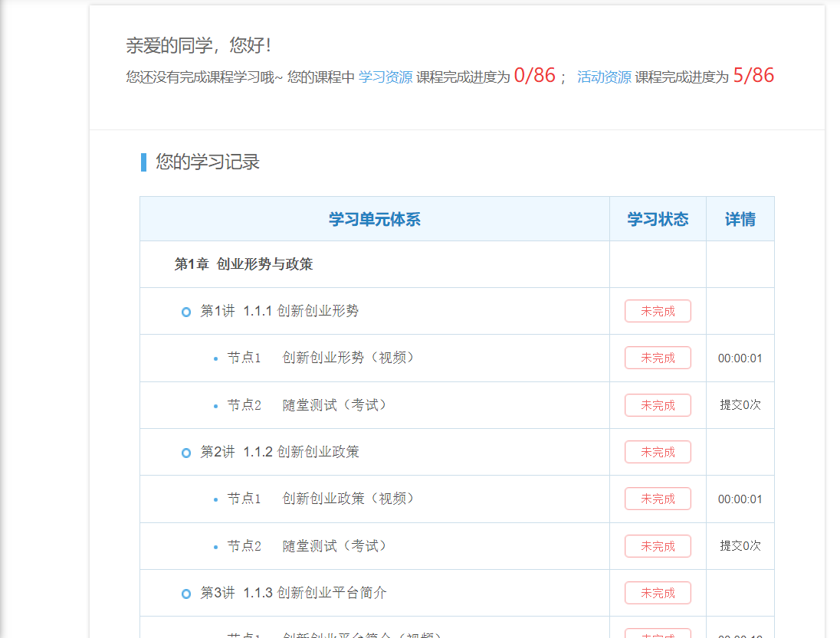
Task: Click the 未完成 status of 第1讲 创新创业形势
Action: 657,310
